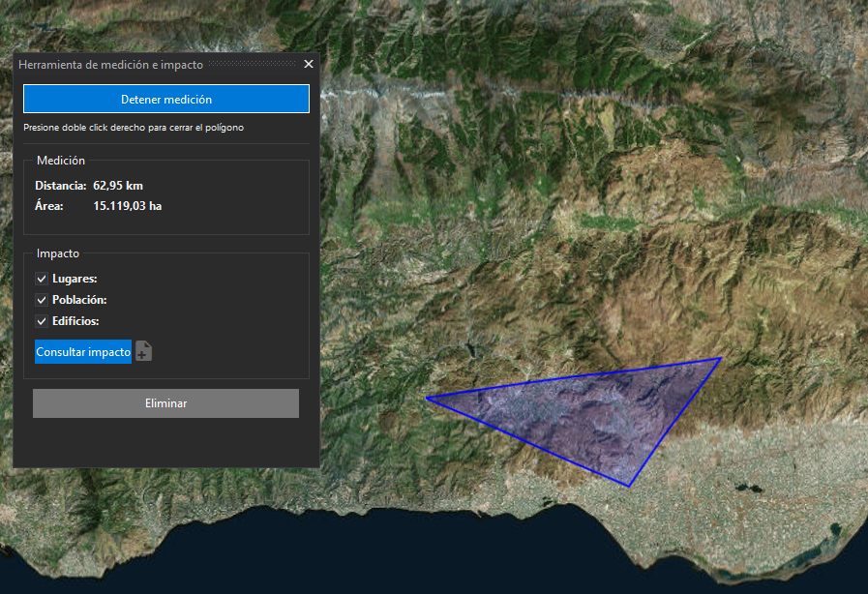Click the Consultar impacto button

point(83,352)
